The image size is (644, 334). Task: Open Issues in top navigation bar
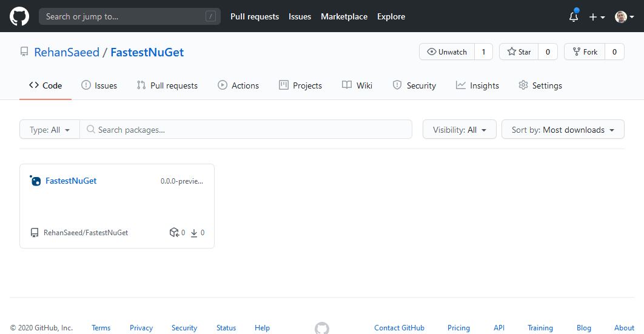coord(300,16)
